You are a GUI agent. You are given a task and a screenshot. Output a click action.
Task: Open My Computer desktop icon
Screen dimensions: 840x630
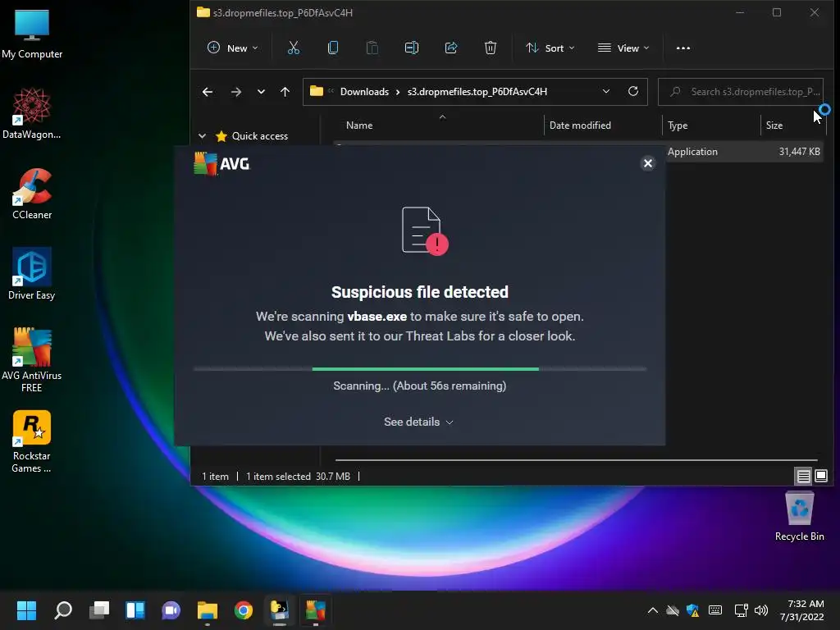32,34
